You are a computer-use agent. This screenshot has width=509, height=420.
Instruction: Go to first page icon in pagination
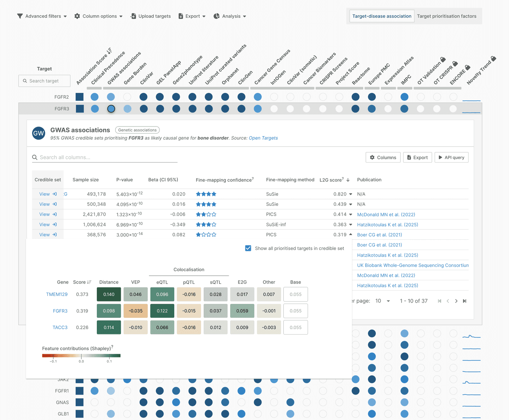tap(439, 301)
